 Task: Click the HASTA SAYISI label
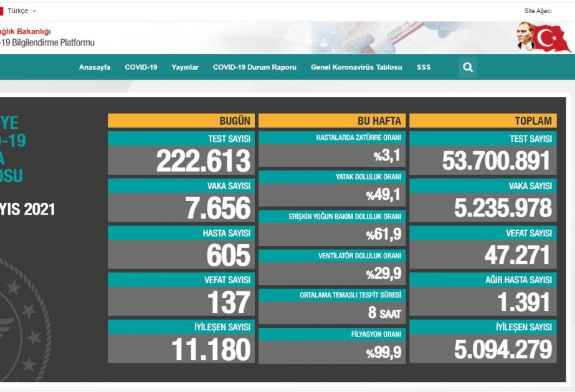227,233
